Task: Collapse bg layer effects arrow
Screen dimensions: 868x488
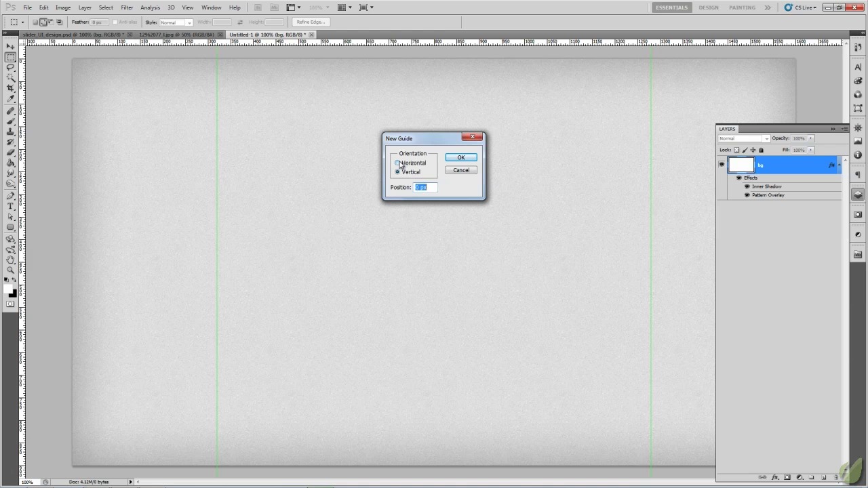Action: click(840, 165)
